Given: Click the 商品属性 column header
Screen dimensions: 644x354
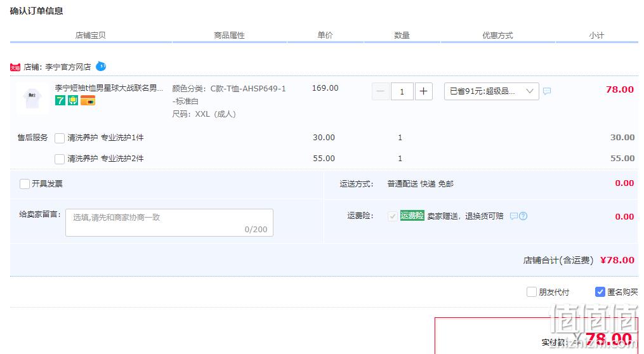Looking at the screenshot, I should [x=229, y=36].
